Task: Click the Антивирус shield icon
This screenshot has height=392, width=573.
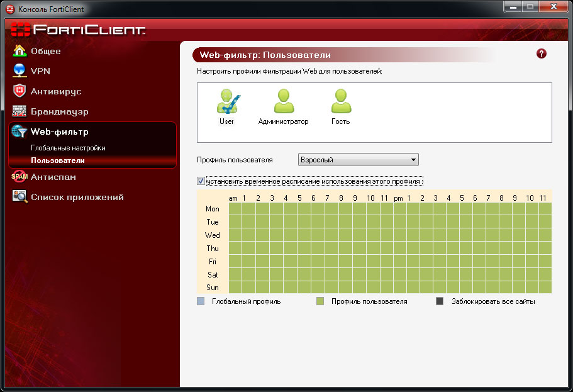Action: coord(19,91)
